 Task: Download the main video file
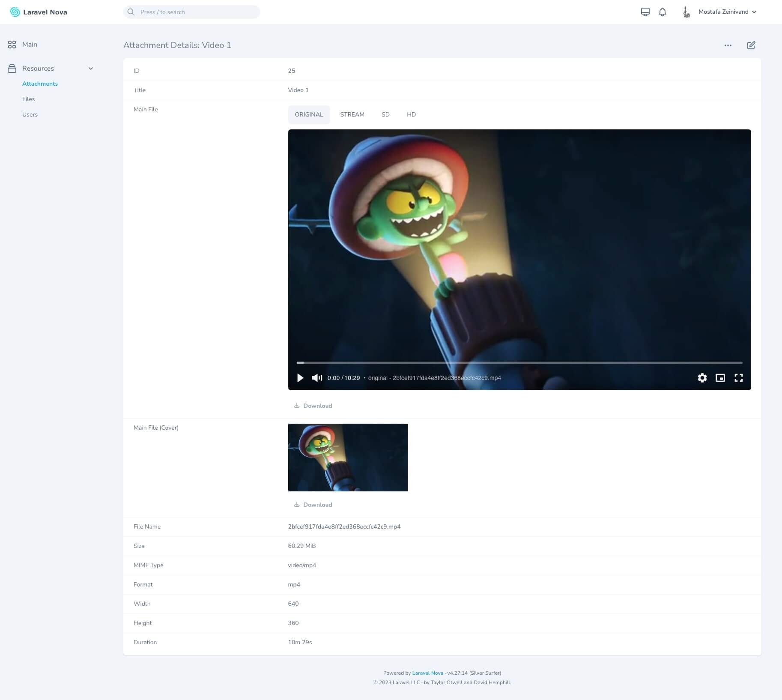[313, 406]
